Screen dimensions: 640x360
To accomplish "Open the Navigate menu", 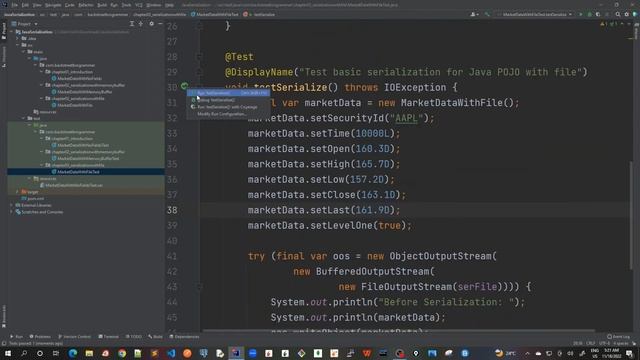I will pos(53,5).
